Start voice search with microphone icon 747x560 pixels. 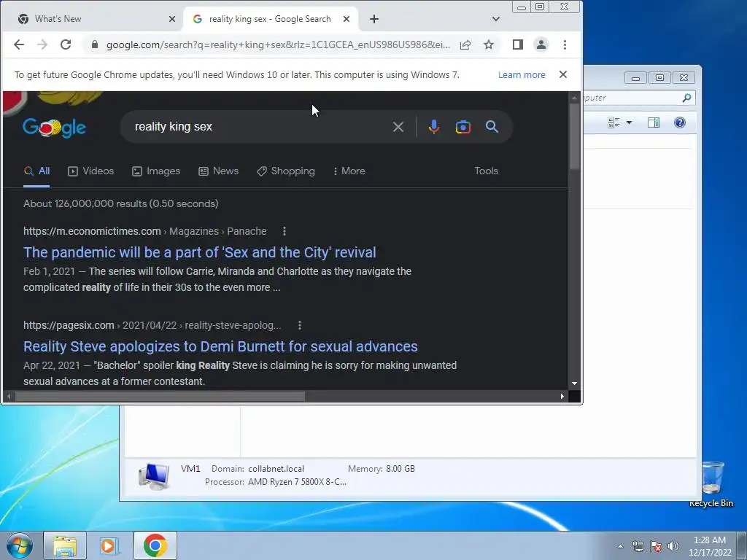[x=433, y=127]
